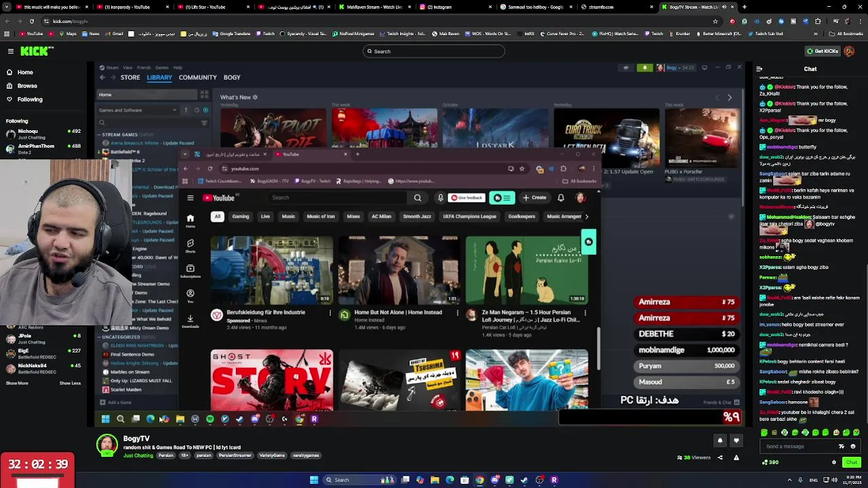Open options for Zo Man Negaram video
The height and width of the screenshot is (488, 868).
(585, 312)
